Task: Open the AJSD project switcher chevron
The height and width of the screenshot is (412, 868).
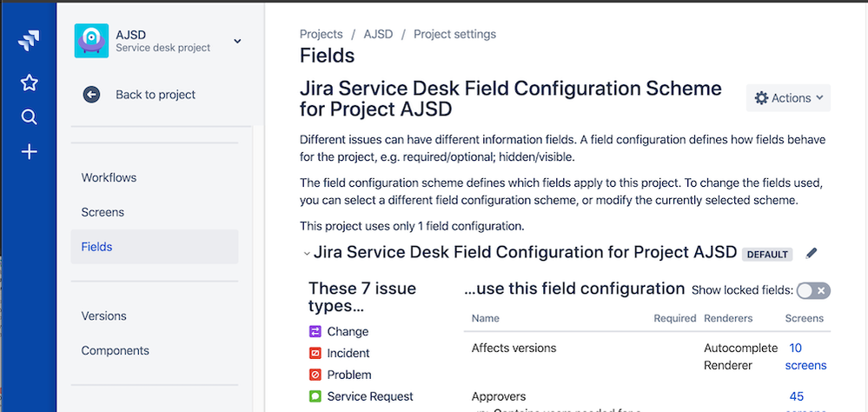Action: 237,41
